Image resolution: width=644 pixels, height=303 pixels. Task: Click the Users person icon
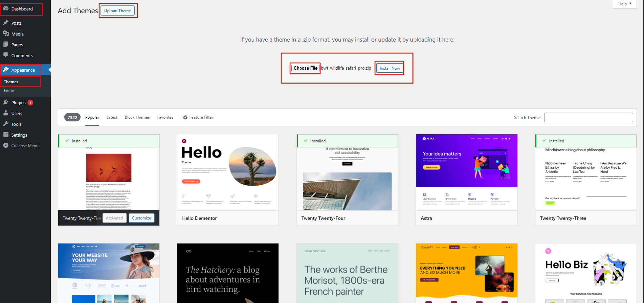(x=6, y=113)
